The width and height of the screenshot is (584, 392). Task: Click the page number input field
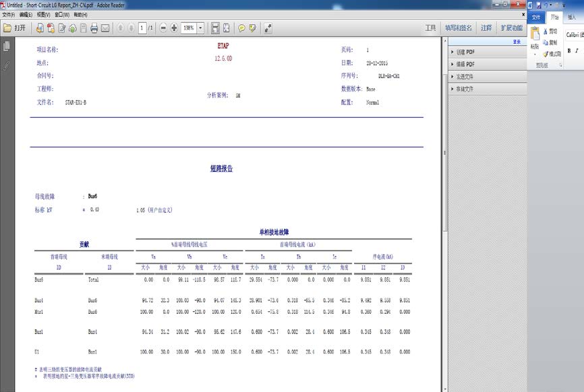[x=142, y=28]
